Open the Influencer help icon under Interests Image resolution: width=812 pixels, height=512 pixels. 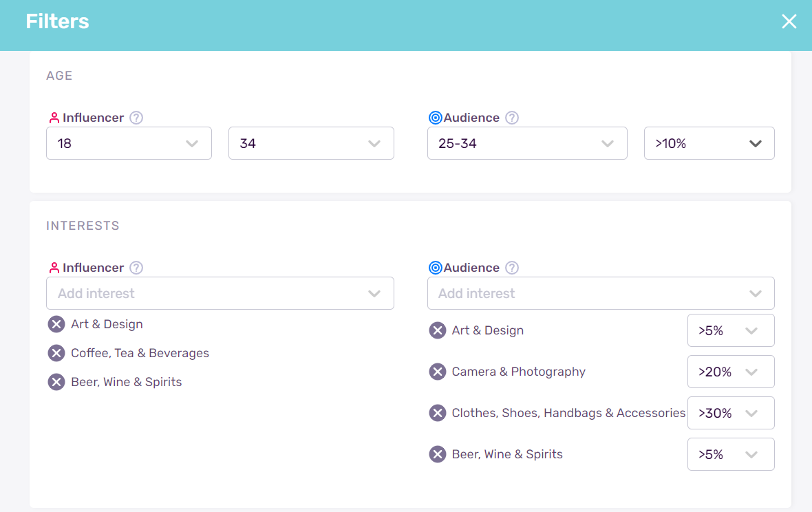[136, 268]
